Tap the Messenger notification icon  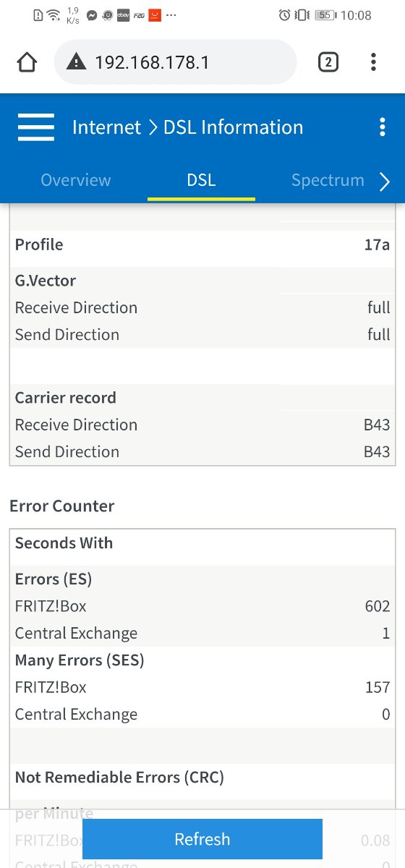click(x=92, y=15)
